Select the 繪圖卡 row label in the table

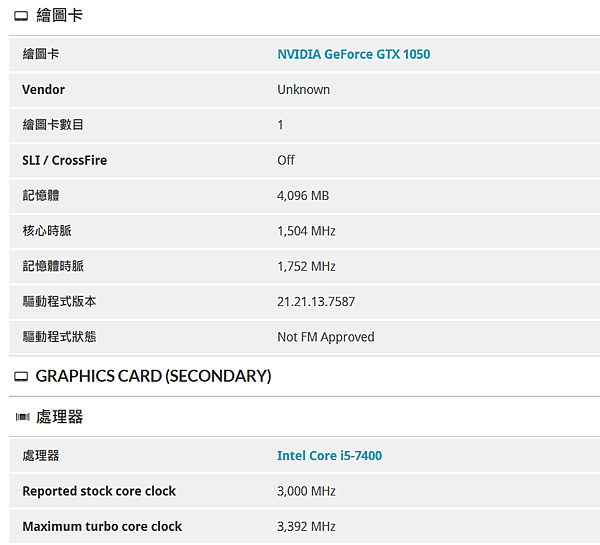click(x=41, y=54)
